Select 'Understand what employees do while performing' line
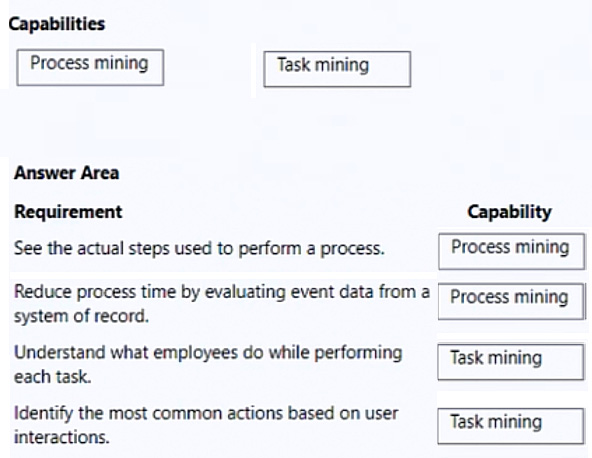592x458 pixels. [208, 353]
